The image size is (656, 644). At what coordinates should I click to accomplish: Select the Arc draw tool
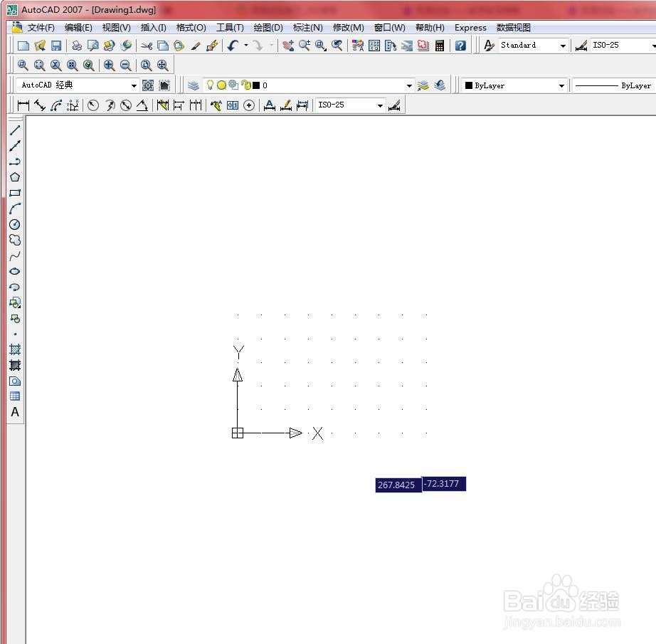15,208
